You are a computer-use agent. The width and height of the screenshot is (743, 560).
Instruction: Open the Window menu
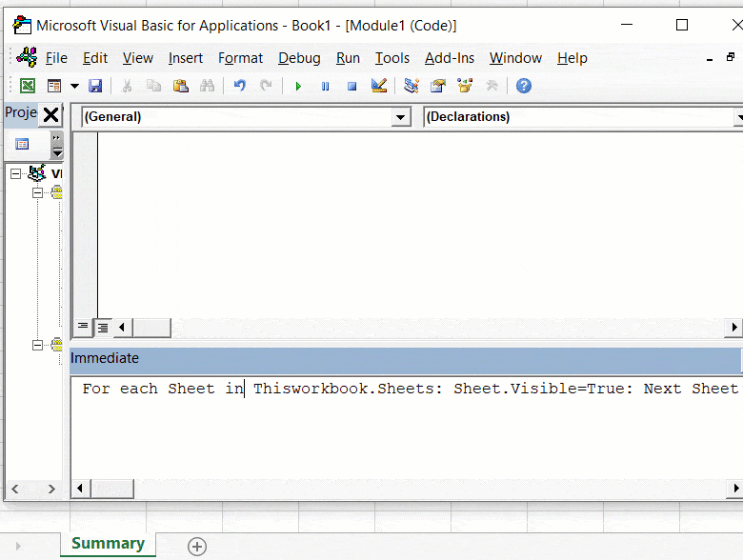tap(515, 58)
